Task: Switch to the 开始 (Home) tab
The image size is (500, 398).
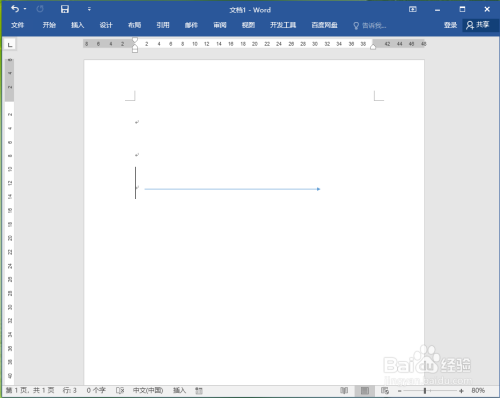Action: pyautogui.click(x=49, y=25)
